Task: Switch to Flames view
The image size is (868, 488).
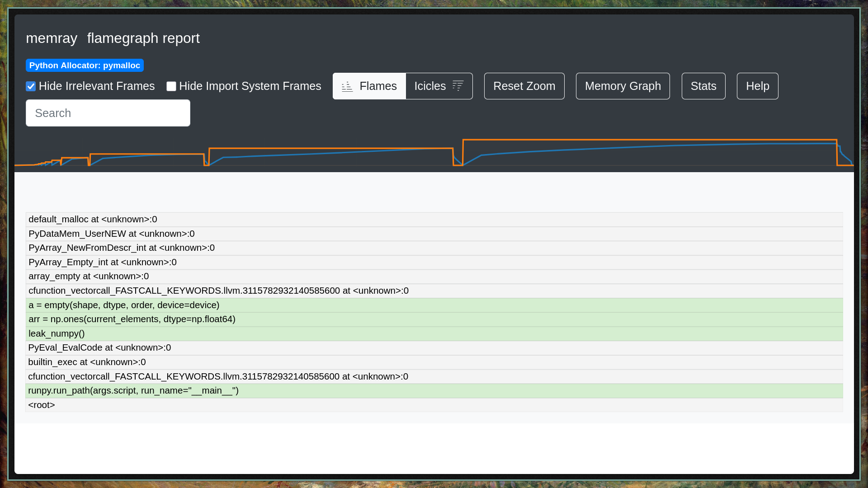Action: [x=369, y=86]
